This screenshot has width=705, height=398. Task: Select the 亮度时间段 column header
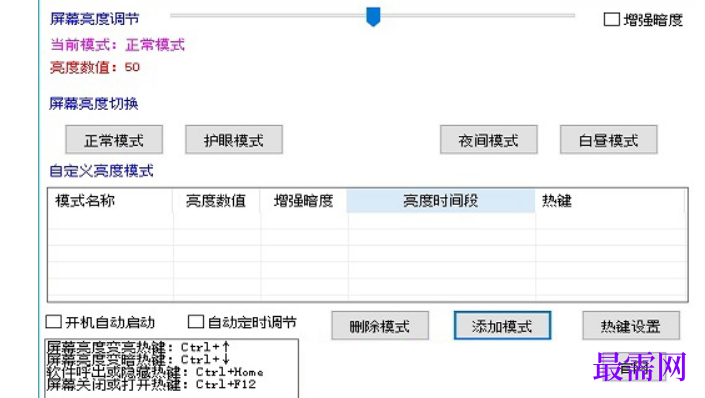click(441, 201)
